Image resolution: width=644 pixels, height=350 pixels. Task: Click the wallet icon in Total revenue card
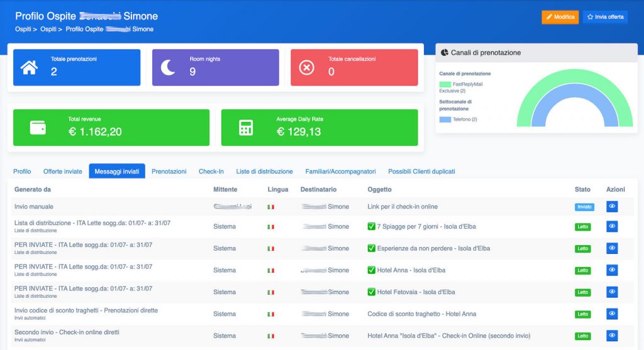coord(38,128)
